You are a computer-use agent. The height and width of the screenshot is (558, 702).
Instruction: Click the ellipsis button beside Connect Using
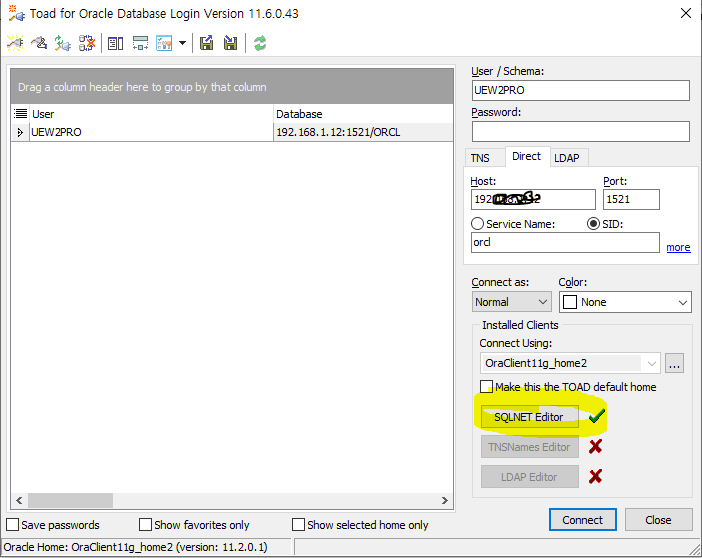tap(674, 363)
